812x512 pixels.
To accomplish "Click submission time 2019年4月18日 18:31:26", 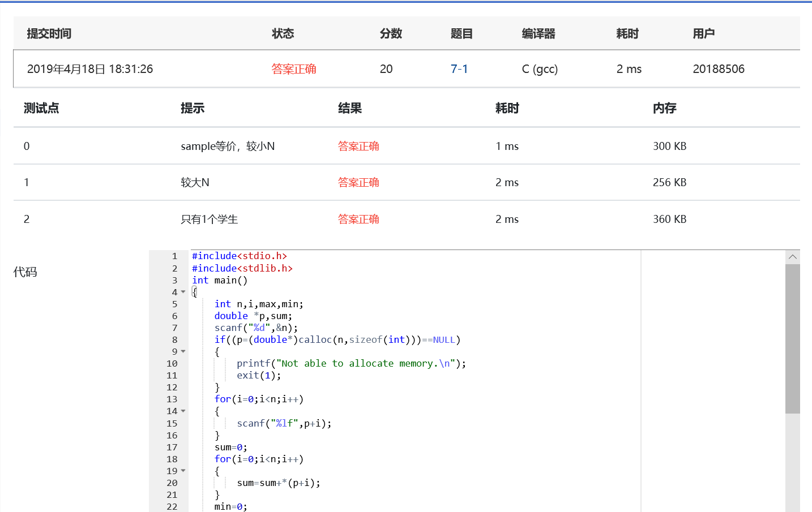I will click(x=90, y=69).
